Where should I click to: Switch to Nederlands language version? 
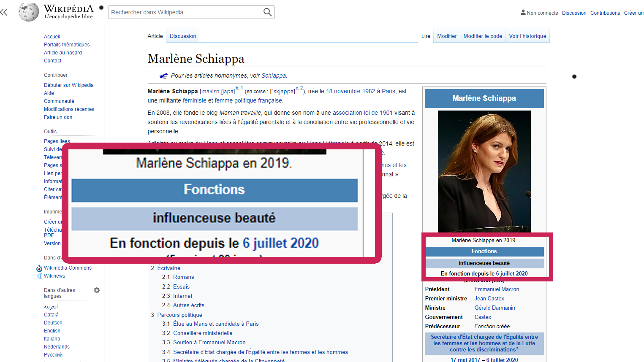coord(57,347)
